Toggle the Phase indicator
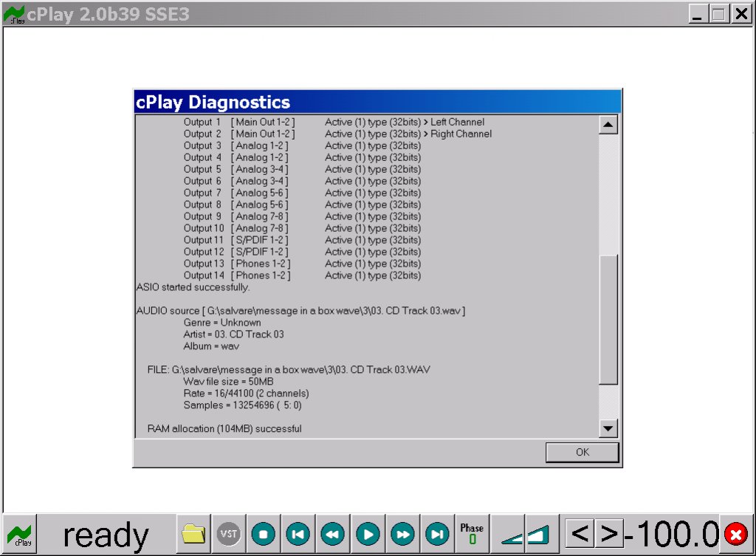Viewport: 756px width, 556px height. pos(472,534)
